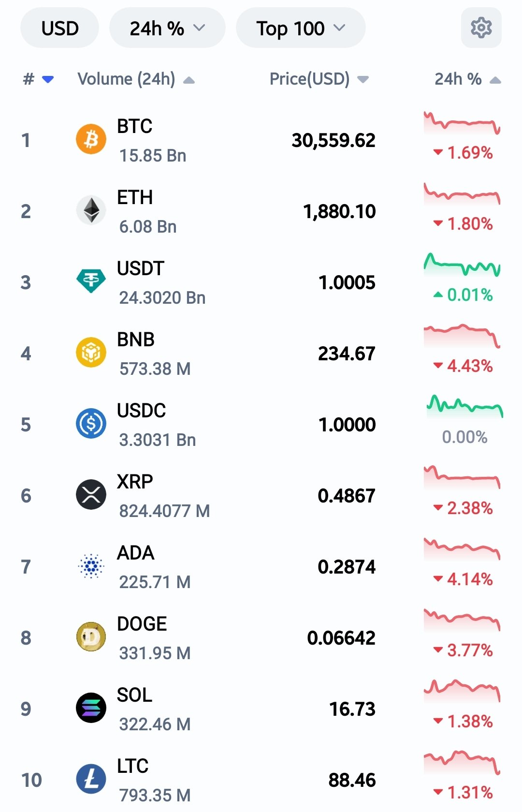
Task: Select the USD currency pill
Action: pyautogui.click(x=60, y=28)
